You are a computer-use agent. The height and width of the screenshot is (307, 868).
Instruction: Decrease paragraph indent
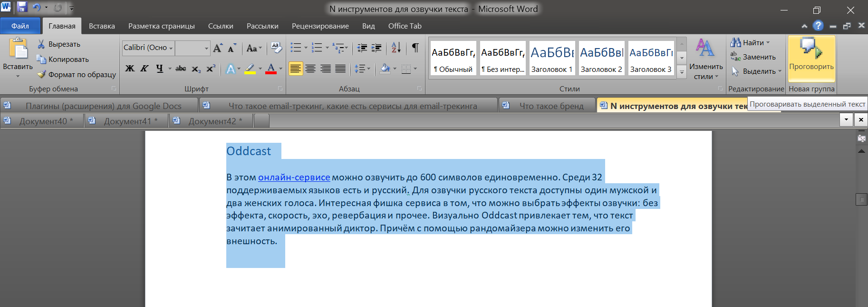tap(362, 48)
